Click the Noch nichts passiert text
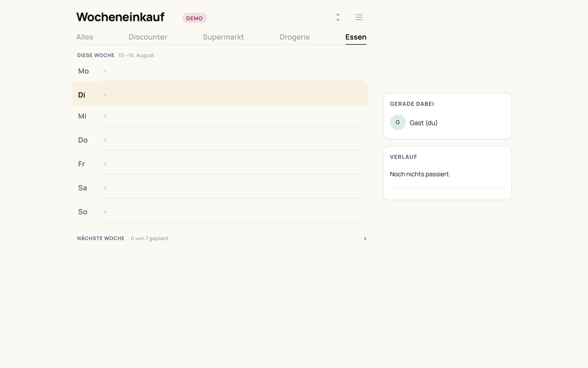Image resolution: width=588 pixels, height=368 pixels. (x=420, y=174)
